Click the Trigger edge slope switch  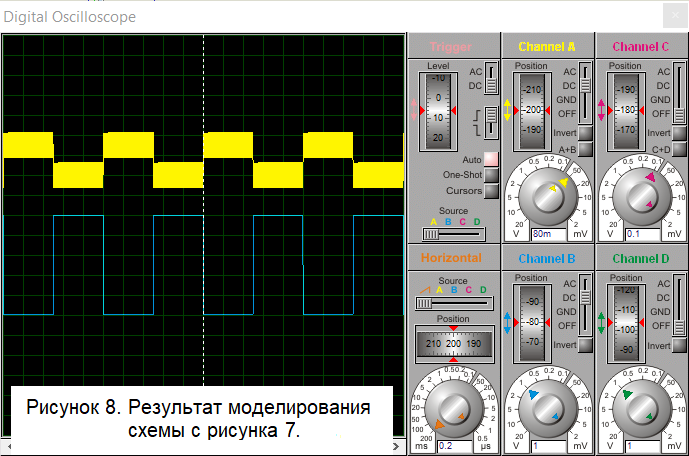pyautogui.click(x=491, y=121)
